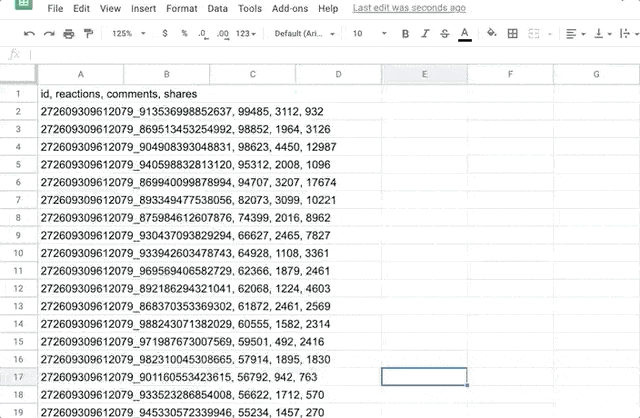Increase decimal places icon
The width and height of the screenshot is (640, 418).
(223, 34)
